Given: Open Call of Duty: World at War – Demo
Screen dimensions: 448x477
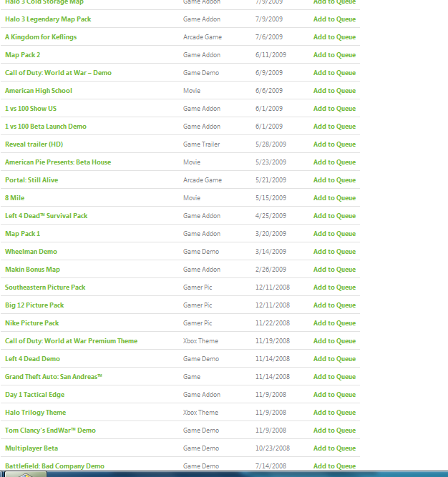Looking at the screenshot, I should (58, 73).
